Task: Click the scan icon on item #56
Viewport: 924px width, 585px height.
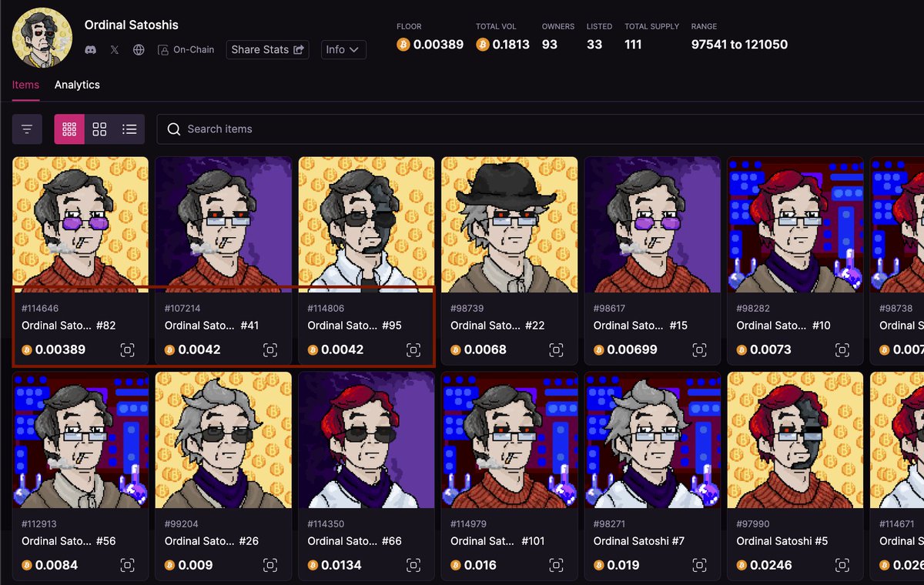Action: (x=128, y=566)
